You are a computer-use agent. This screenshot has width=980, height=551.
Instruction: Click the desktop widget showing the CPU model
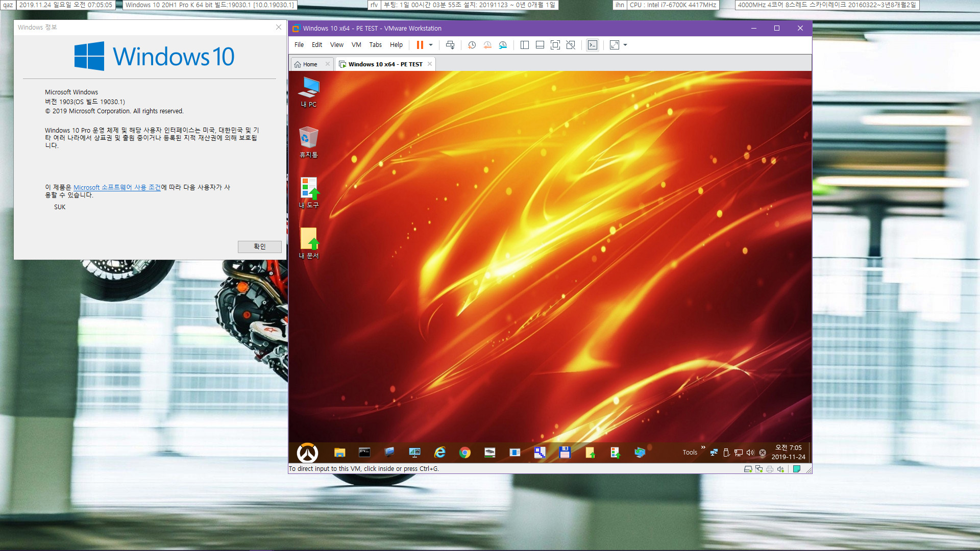coord(672,5)
